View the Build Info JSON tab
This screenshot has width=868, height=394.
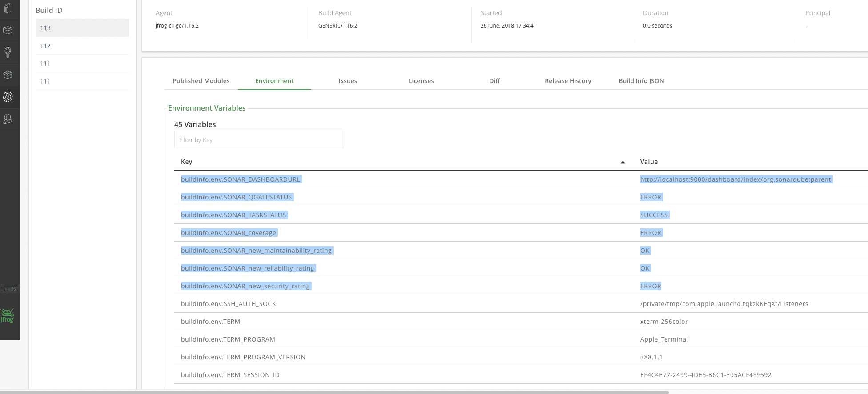(641, 81)
